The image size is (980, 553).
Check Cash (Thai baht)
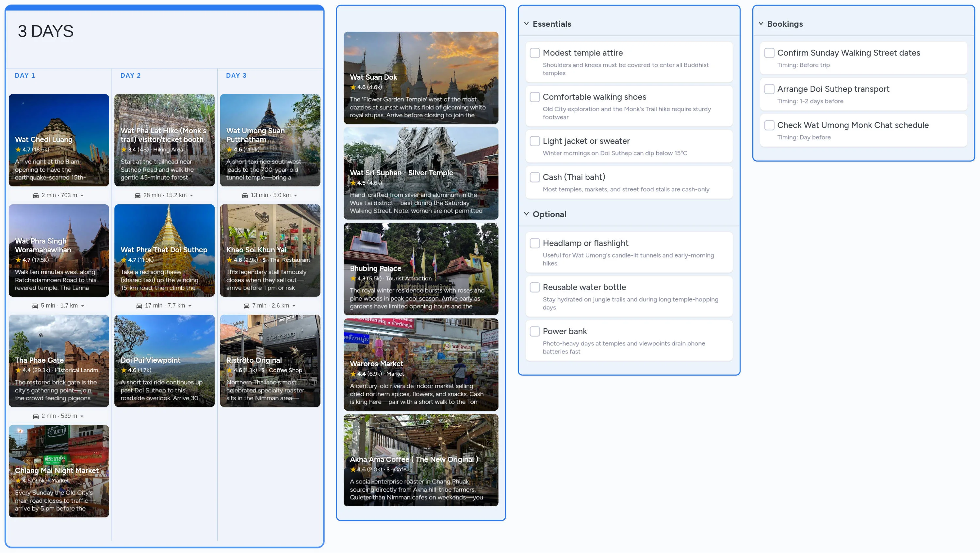(535, 177)
